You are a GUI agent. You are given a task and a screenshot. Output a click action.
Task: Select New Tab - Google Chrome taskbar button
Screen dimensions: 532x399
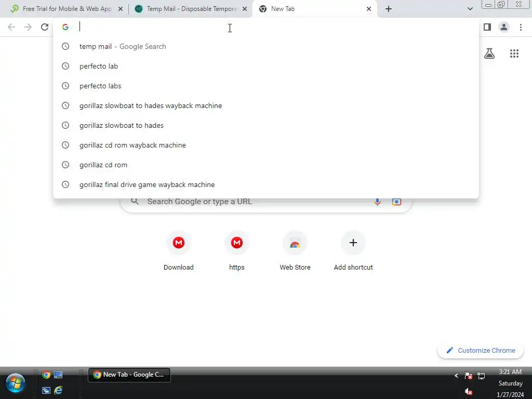129,375
